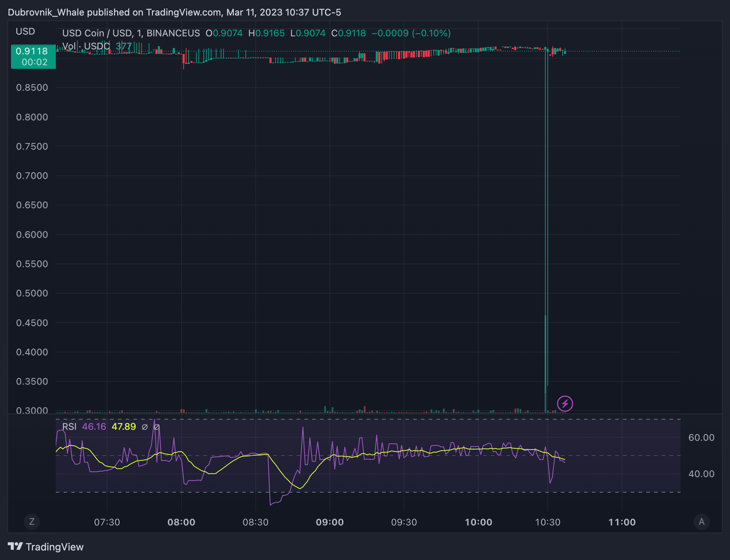Select the RSI indicator label
The width and height of the screenshot is (730, 560).
tap(69, 427)
